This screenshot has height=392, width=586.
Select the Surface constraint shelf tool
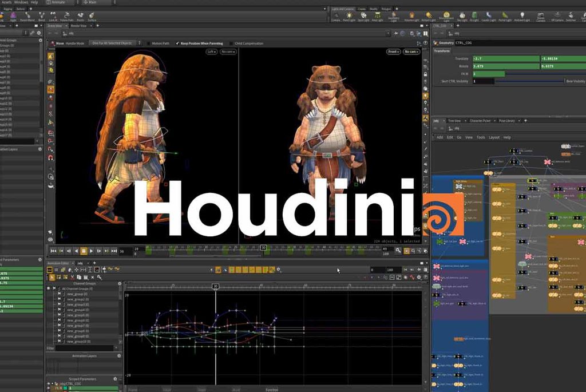click(x=92, y=17)
